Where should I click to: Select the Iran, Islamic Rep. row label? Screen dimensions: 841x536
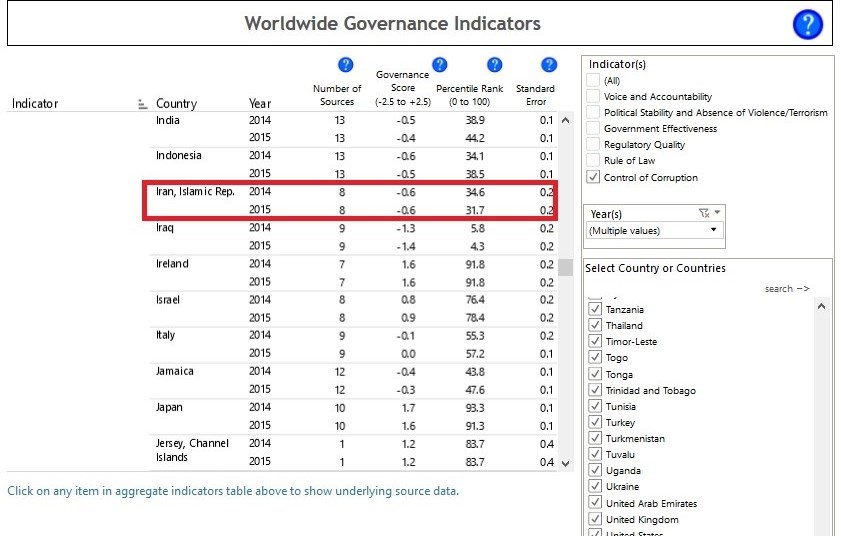(x=195, y=191)
